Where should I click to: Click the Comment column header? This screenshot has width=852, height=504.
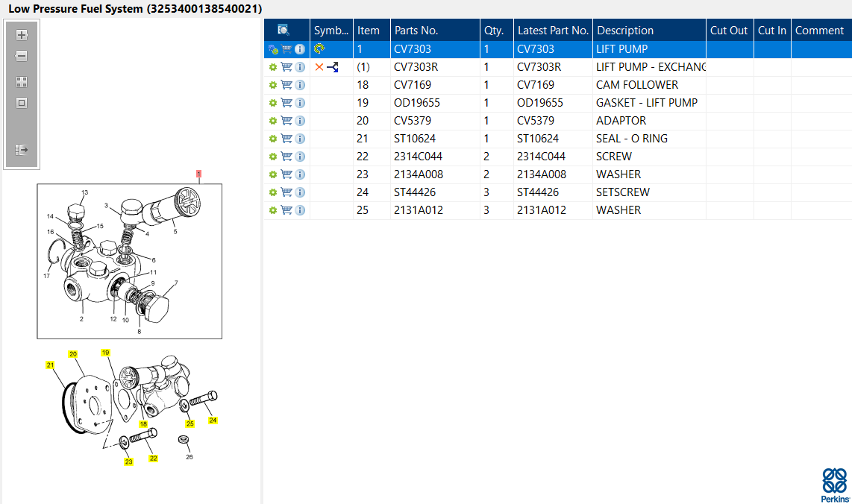click(821, 31)
